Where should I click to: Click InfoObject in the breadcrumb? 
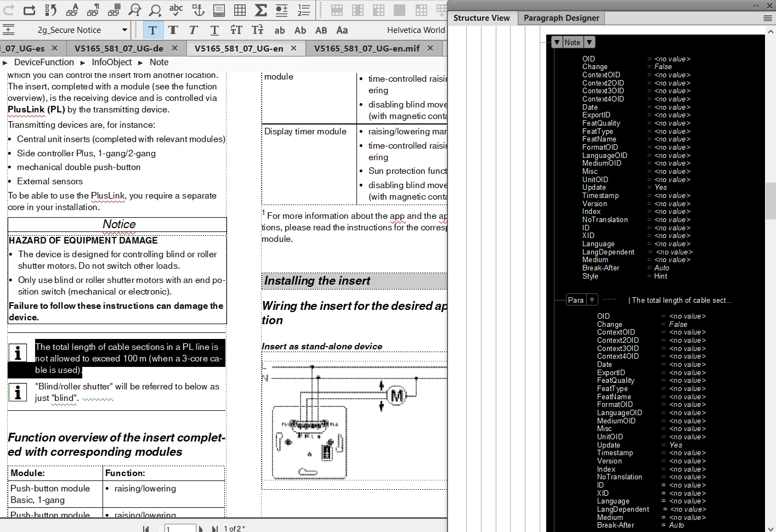pos(112,63)
